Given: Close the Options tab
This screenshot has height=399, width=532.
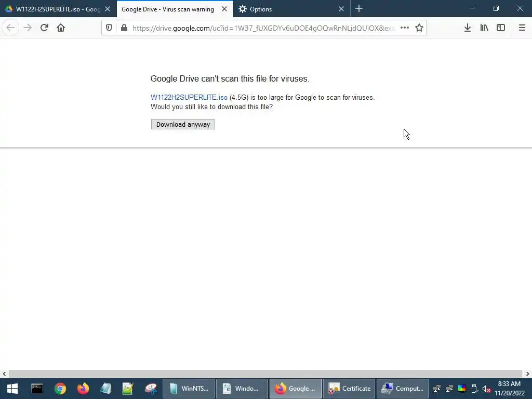Looking at the screenshot, I should [x=341, y=9].
